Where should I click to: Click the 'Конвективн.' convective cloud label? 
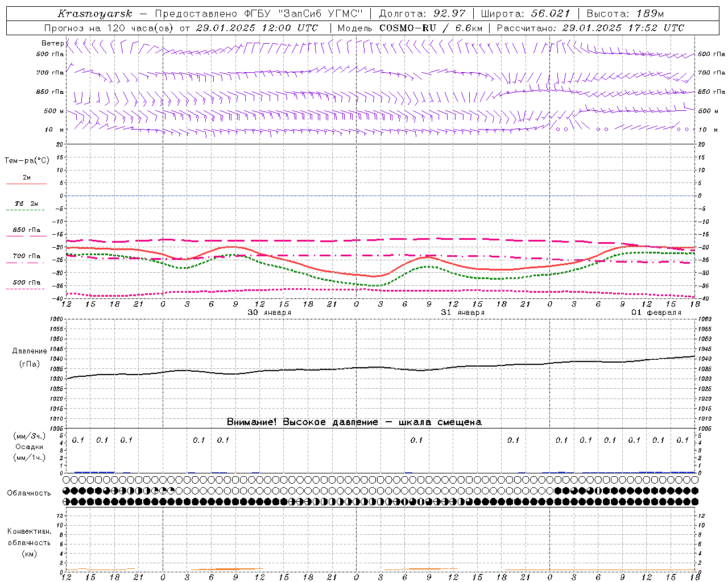(29, 531)
